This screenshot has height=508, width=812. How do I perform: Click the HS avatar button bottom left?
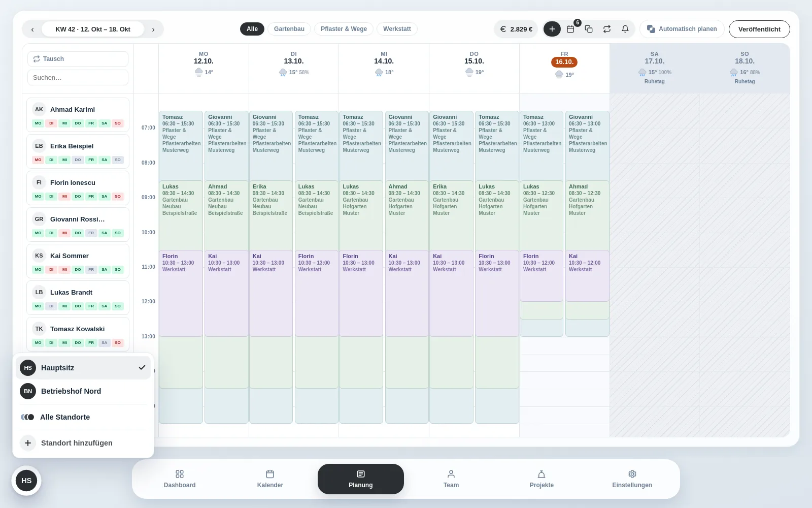click(x=26, y=481)
